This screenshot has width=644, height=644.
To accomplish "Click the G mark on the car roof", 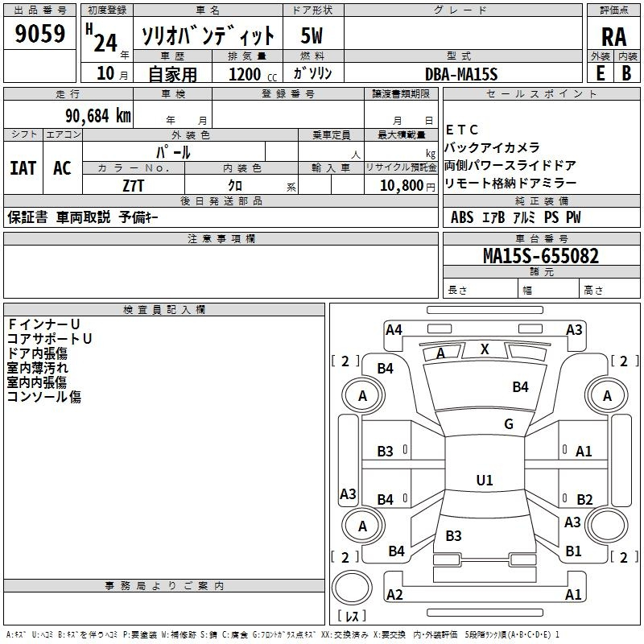I will 508,424.
